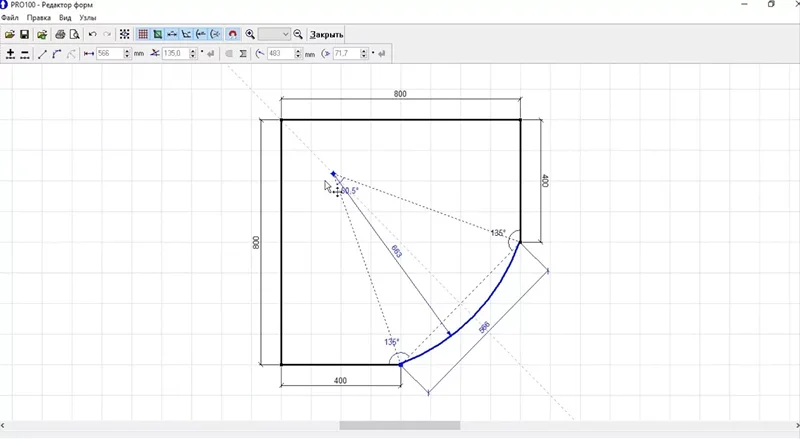Click the Open file folder icon
This screenshot has height=439, width=800.
coord(10,34)
